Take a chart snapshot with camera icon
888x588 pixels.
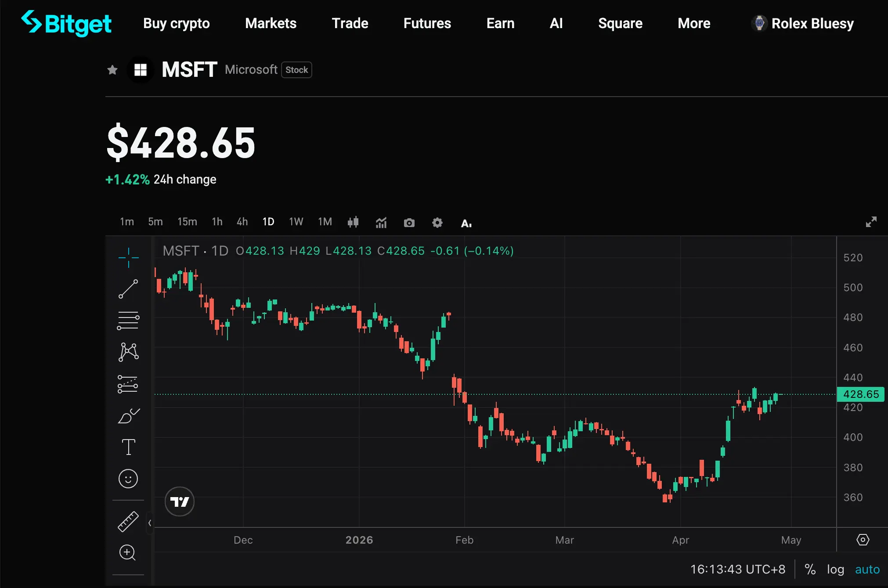pyautogui.click(x=409, y=223)
